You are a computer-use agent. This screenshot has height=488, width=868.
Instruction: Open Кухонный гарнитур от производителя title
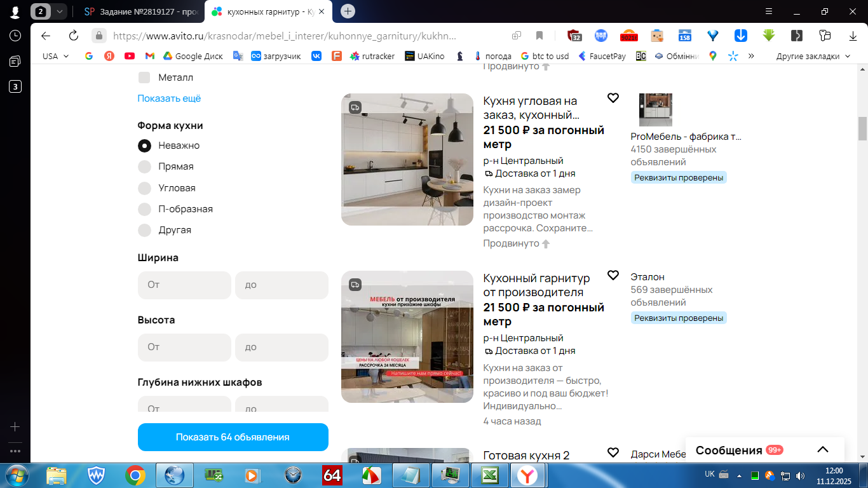click(x=536, y=285)
